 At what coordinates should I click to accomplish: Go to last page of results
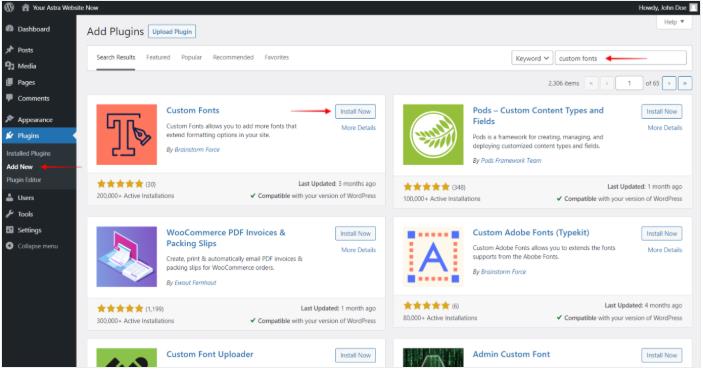pos(685,83)
